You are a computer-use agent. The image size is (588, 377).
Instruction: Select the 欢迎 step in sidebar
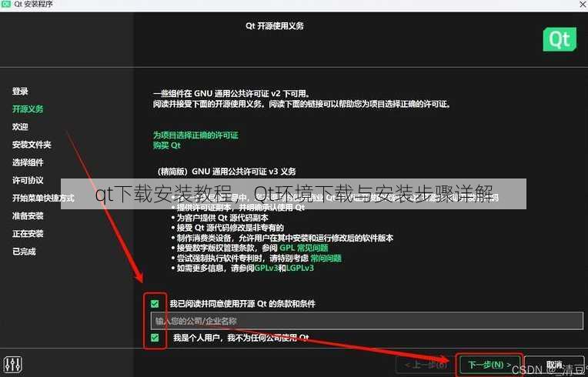click(20, 127)
